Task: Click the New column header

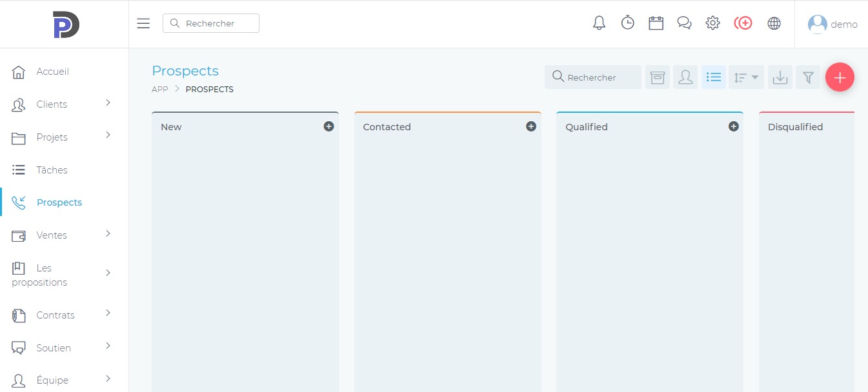Action: (x=171, y=127)
